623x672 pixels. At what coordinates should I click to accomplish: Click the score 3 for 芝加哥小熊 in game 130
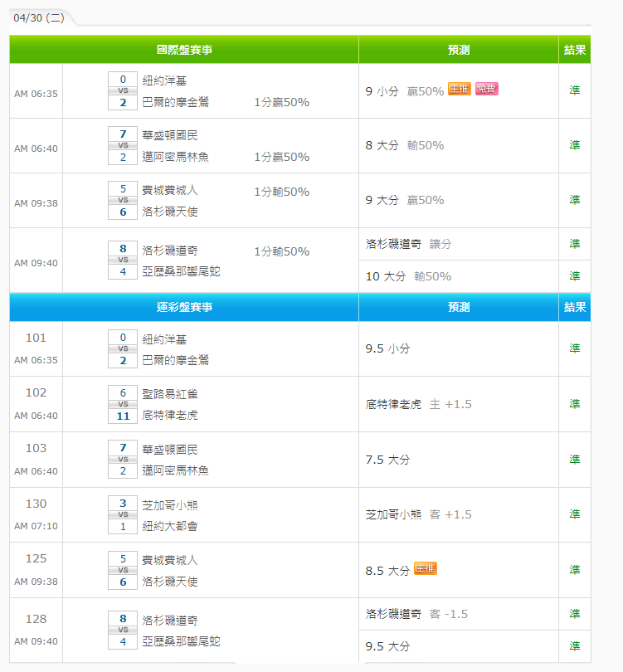[123, 503]
